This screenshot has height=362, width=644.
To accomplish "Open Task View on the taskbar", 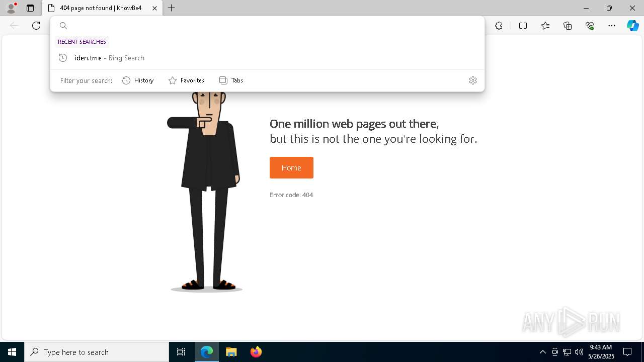I will point(181,352).
